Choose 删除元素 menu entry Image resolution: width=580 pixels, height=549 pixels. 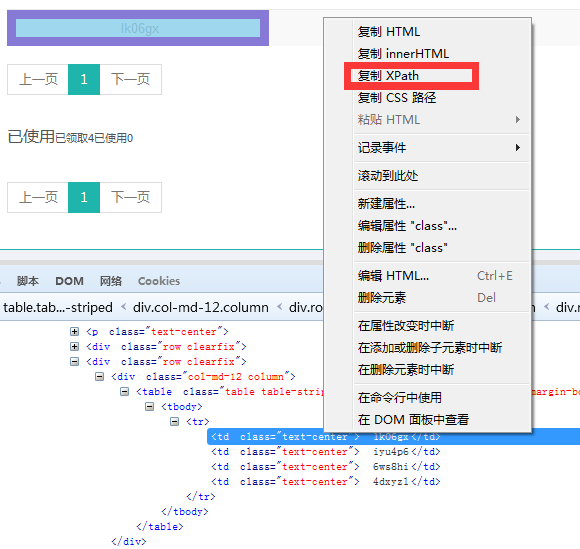441,298
